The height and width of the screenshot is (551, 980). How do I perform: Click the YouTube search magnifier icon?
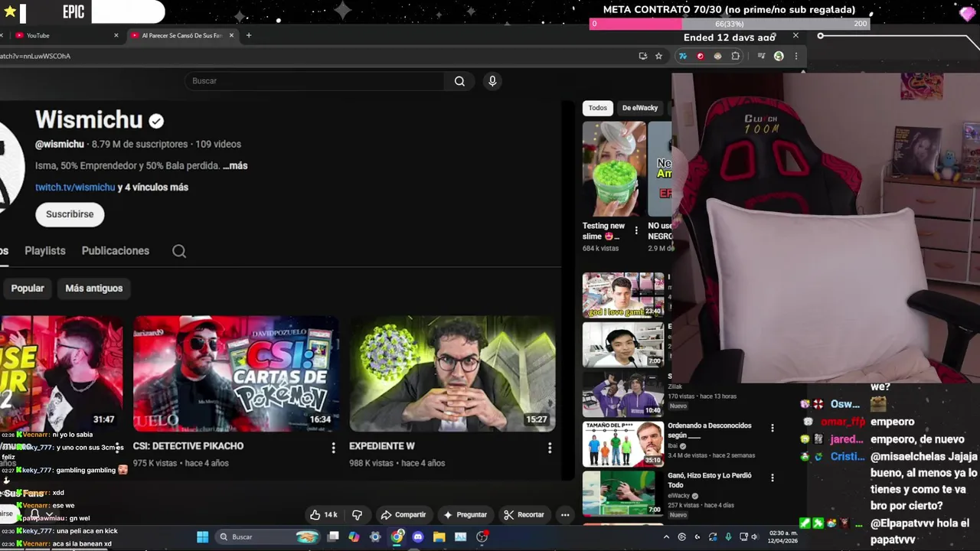click(459, 81)
